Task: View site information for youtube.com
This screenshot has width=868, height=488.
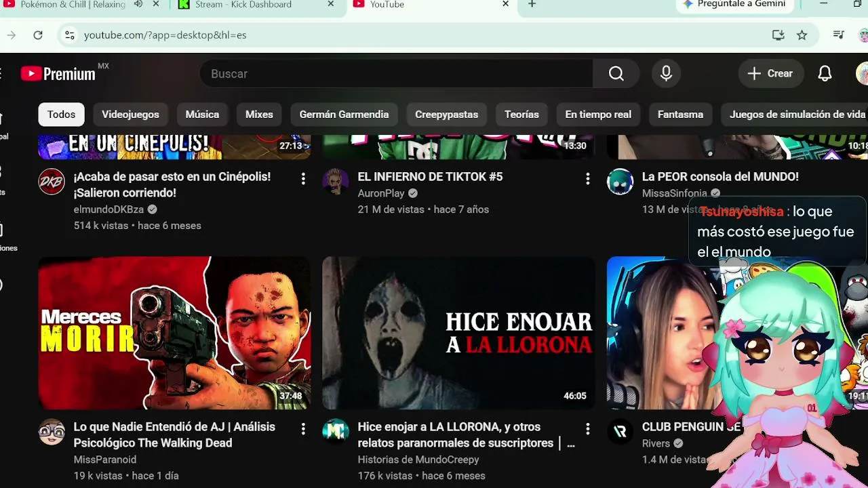Action: point(68,35)
